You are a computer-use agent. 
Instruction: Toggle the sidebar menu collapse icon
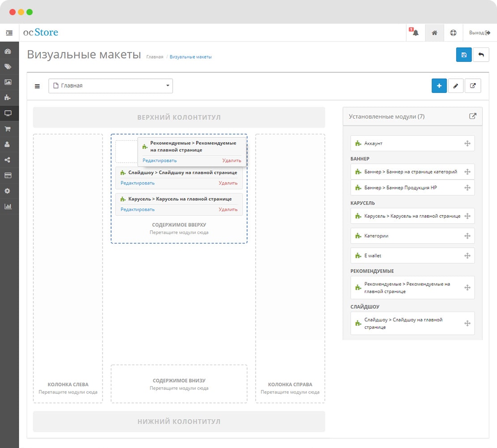coord(9,33)
